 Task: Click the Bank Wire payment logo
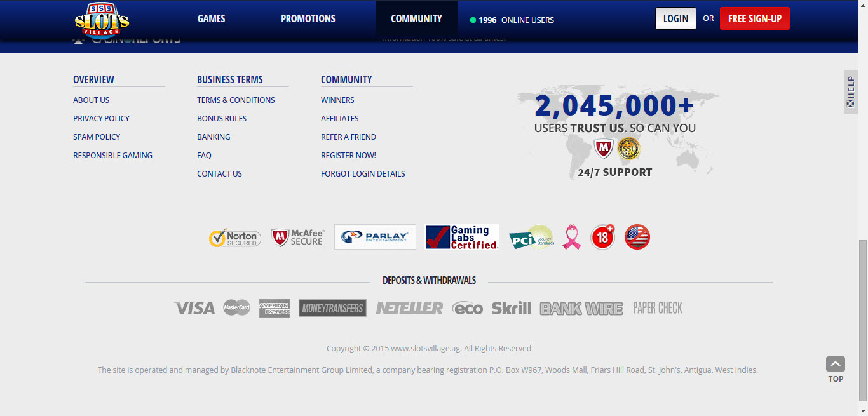581,309
